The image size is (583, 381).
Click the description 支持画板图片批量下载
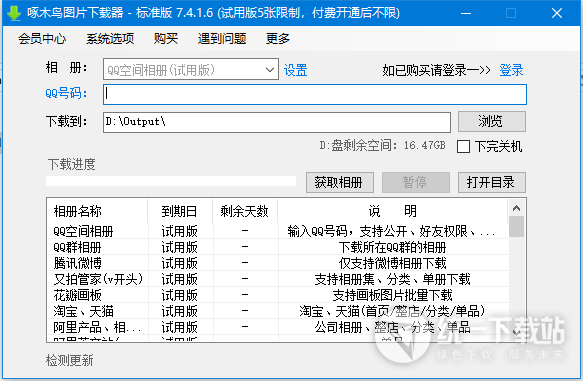point(392,295)
